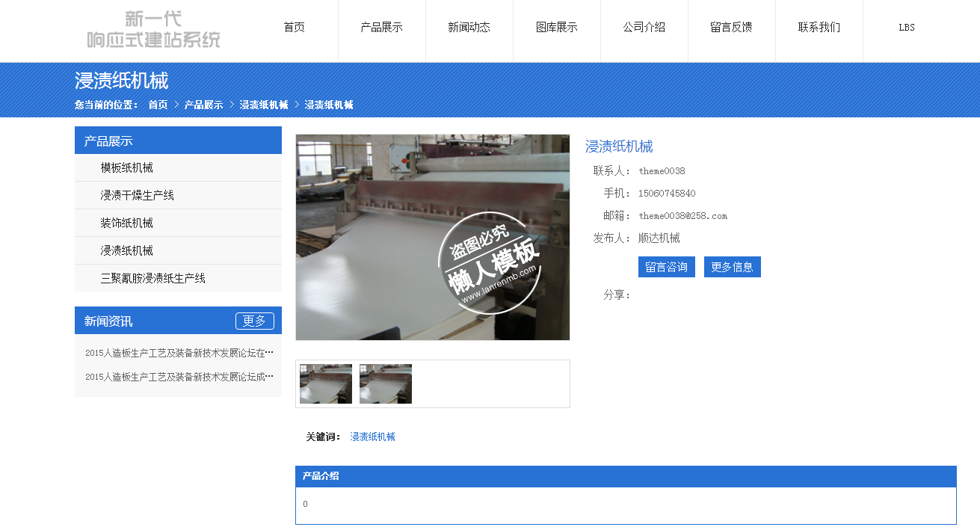Image resolution: width=980 pixels, height=527 pixels.
Task: Select 装饰纸机械 from the sidebar list
Action: click(x=178, y=224)
